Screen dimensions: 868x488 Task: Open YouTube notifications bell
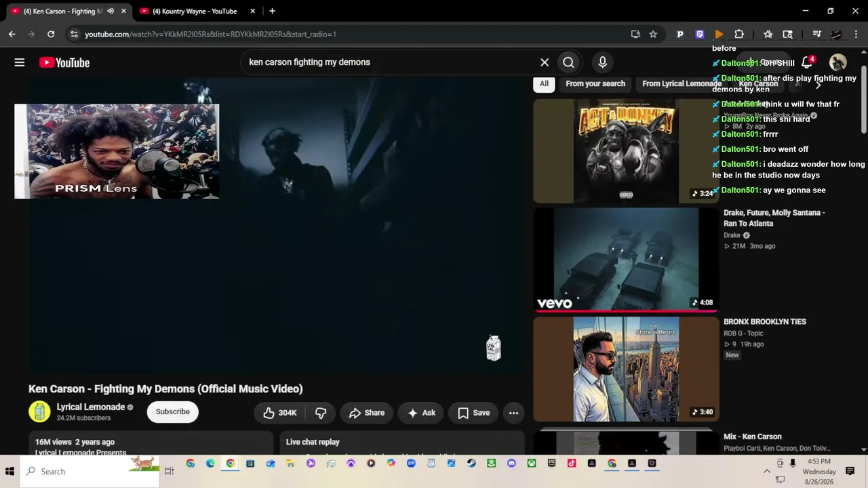pos(807,62)
